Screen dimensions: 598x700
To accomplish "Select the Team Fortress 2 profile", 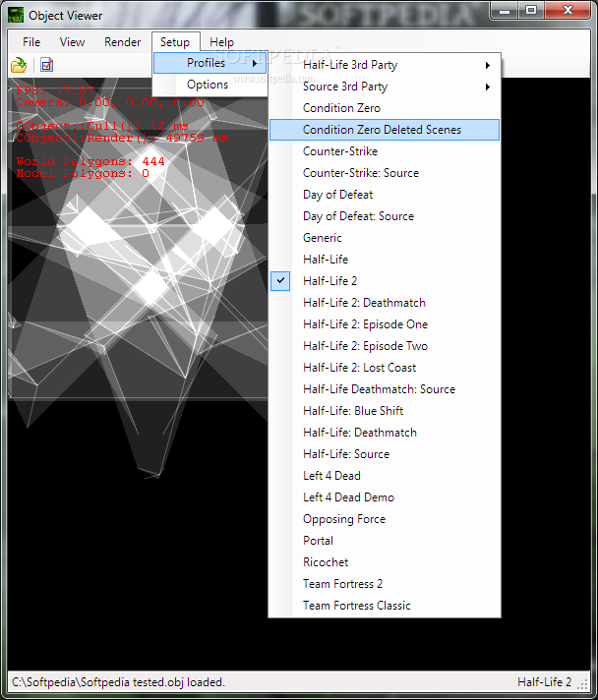I will (x=385, y=584).
